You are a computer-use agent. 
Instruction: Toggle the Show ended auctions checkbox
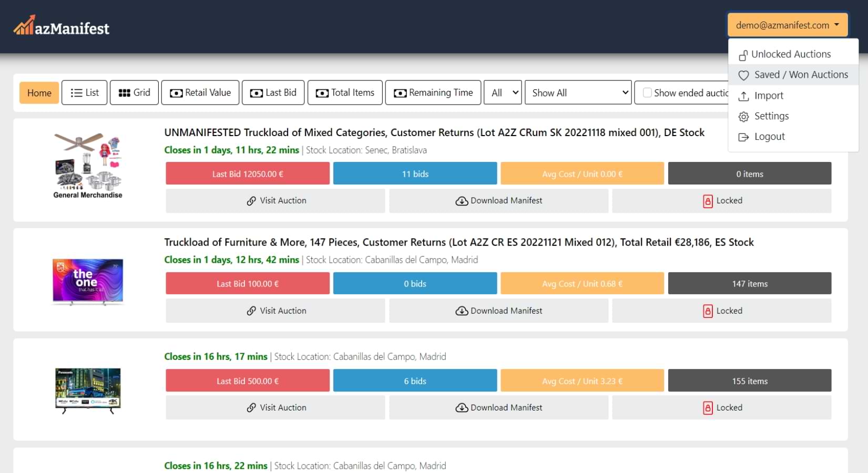(647, 92)
